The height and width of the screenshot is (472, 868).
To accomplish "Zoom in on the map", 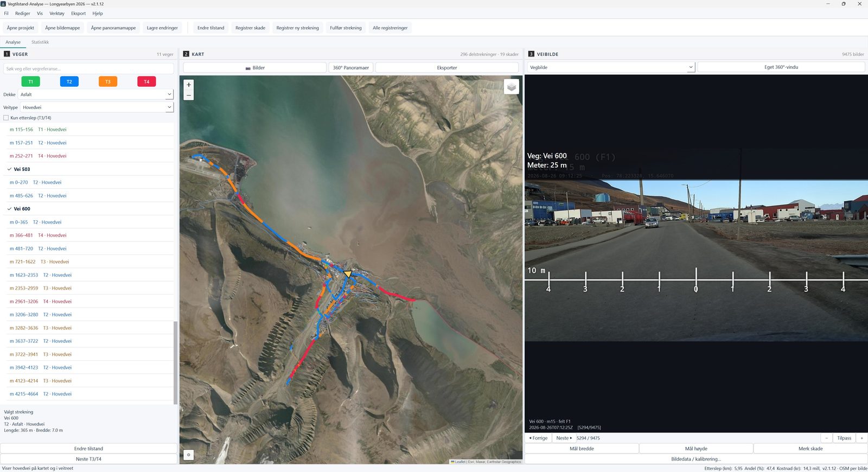I will pos(189,85).
